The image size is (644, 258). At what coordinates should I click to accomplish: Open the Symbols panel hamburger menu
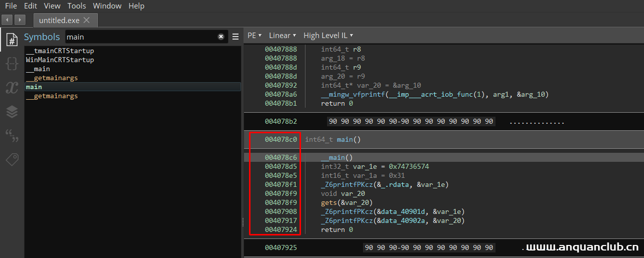[235, 37]
